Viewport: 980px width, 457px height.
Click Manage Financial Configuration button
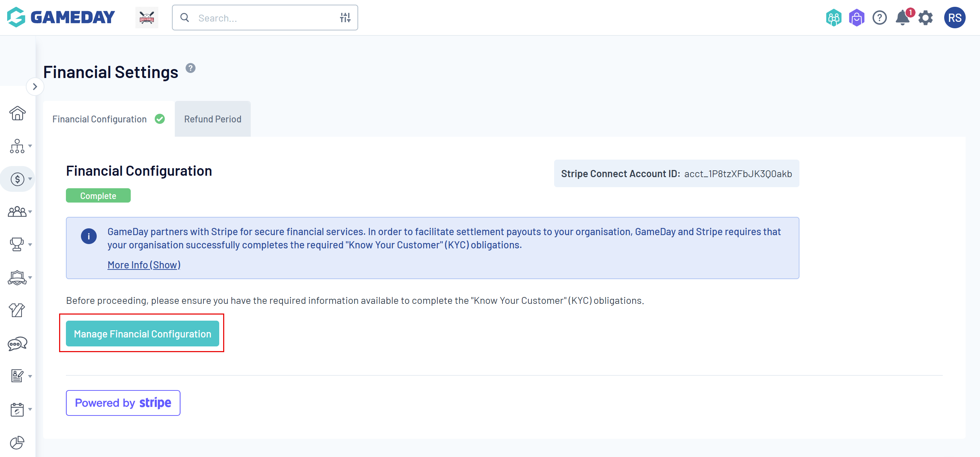coord(142,334)
